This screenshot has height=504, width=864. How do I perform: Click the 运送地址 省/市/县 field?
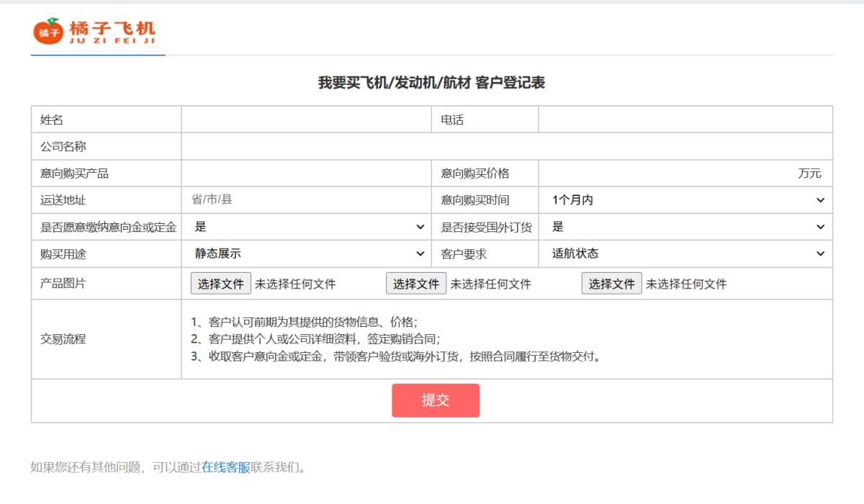tap(306, 199)
